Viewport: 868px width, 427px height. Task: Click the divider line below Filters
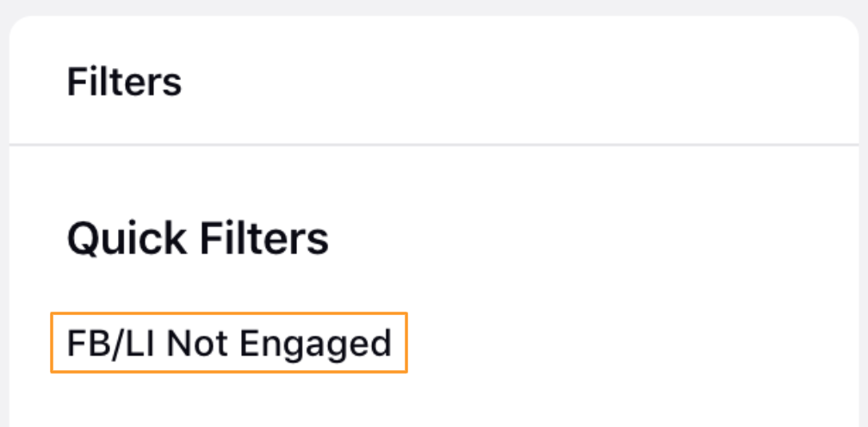434,145
